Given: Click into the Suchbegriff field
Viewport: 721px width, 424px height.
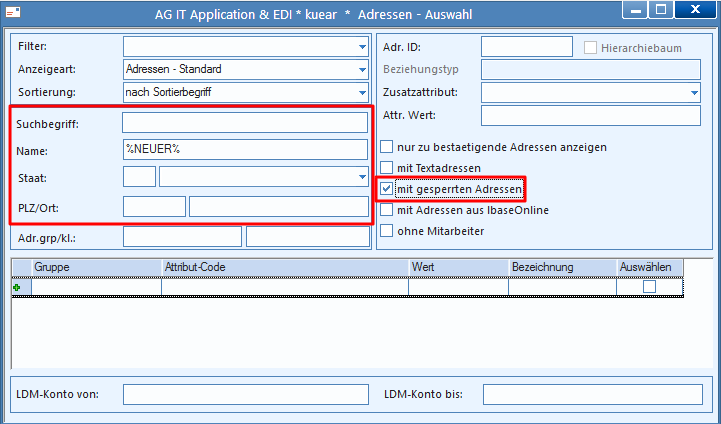Looking at the screenshot, I should coord(245,123).
